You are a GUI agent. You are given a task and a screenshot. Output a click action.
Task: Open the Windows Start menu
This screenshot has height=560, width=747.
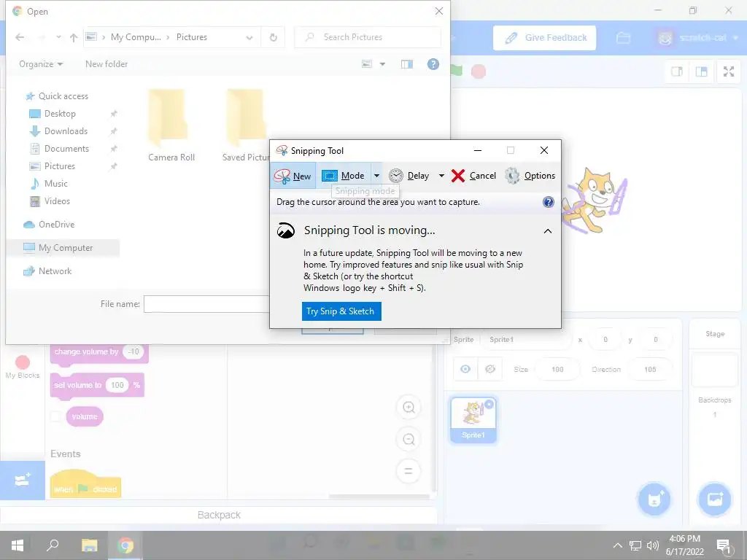point(18,545)
